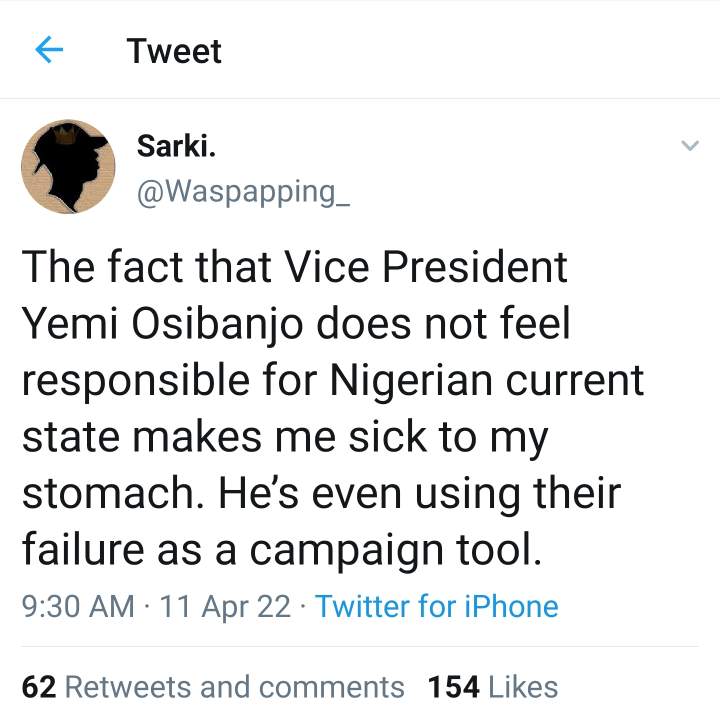720x719 pixels.
Task: Open the Twitter for iPhone source link
Action: coord(437,606)
